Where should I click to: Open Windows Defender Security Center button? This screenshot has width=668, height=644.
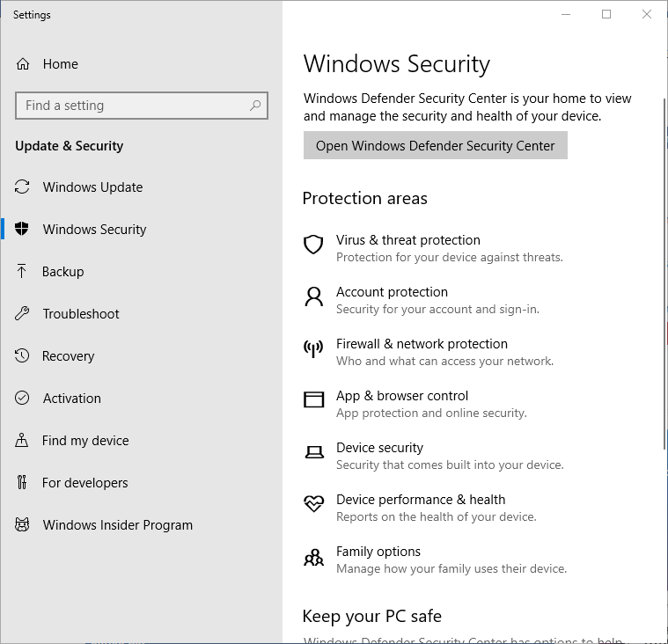click(436, 145)
